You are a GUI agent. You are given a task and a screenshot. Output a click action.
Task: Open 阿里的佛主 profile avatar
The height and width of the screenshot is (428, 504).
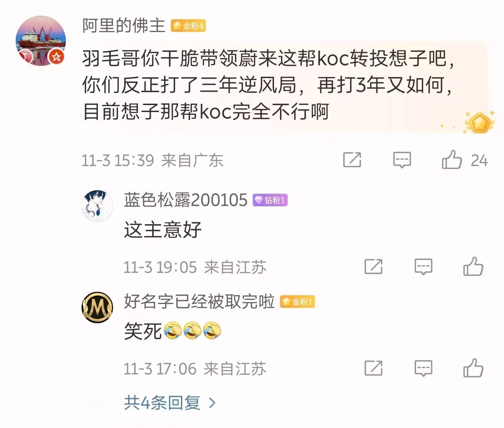click(41, 41)
